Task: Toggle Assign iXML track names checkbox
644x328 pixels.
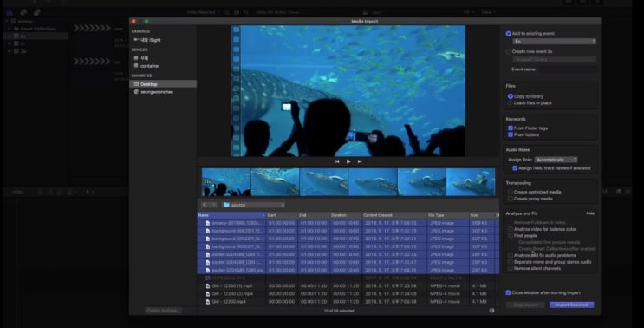Action: pos(515,168)
